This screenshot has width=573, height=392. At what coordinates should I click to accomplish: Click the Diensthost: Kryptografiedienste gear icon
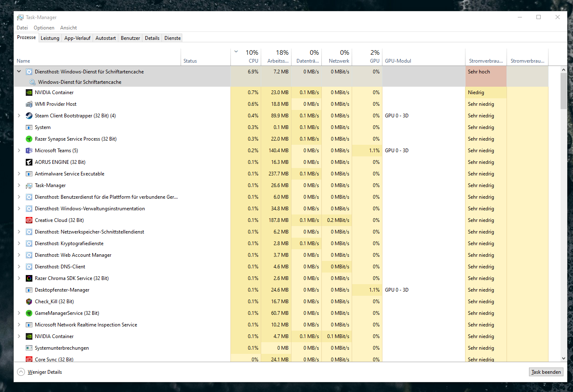click(29, 243)
